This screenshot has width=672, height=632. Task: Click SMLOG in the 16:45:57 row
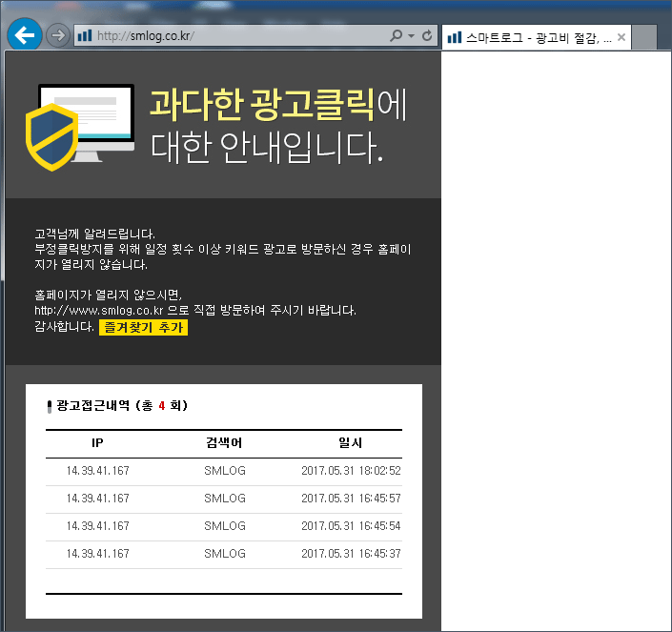click(x=225, y=499)
